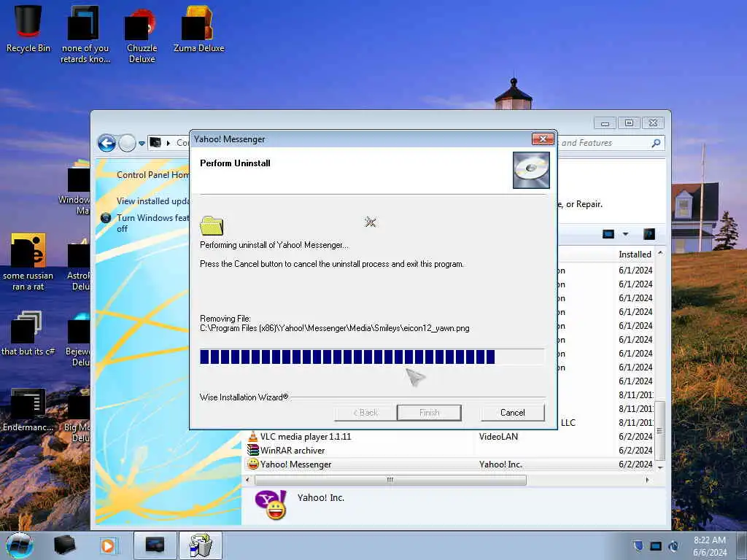Maximize the Programs and Features window
This screenshot has height=560, width=747.
coord(629,122)
